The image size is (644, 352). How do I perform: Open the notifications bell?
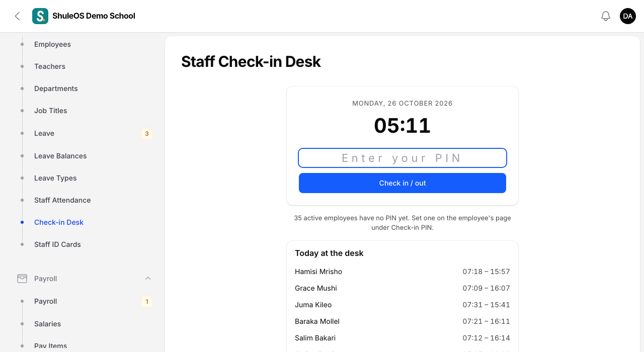click(x=606, y=16)
